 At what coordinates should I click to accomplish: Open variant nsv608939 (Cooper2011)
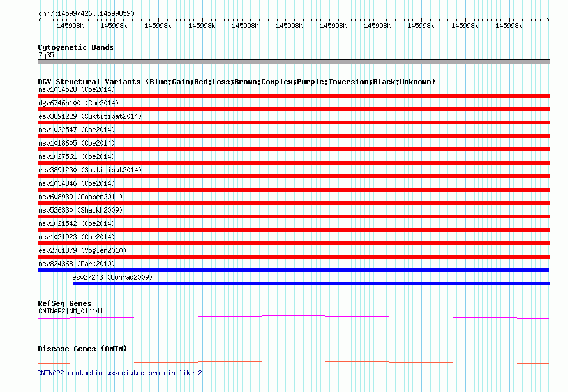[x=80, y=197]
